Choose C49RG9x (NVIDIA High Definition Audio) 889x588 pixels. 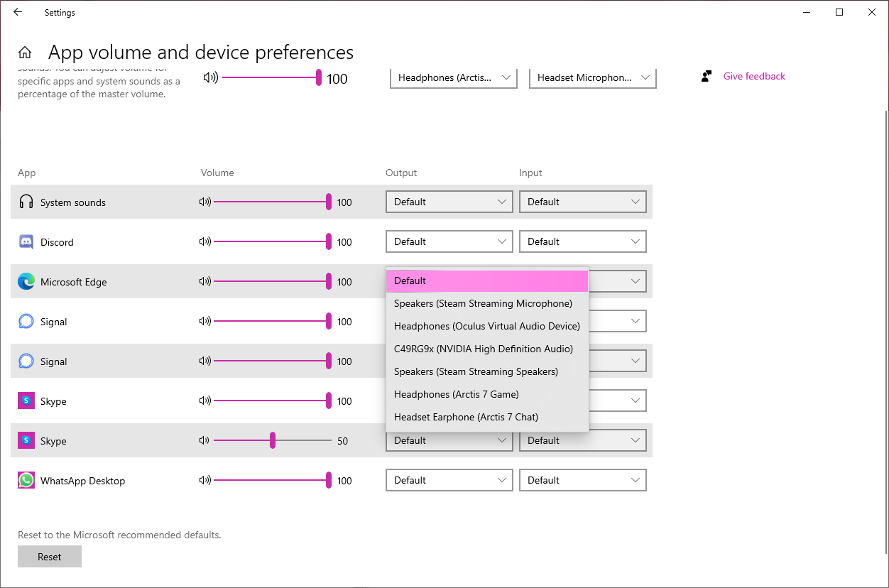(484, 349)
